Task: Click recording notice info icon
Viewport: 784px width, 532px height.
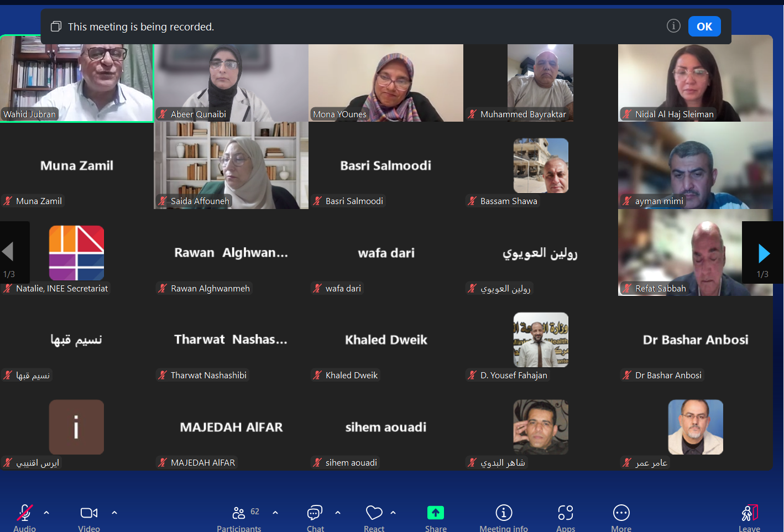Action: coord(673,26)
